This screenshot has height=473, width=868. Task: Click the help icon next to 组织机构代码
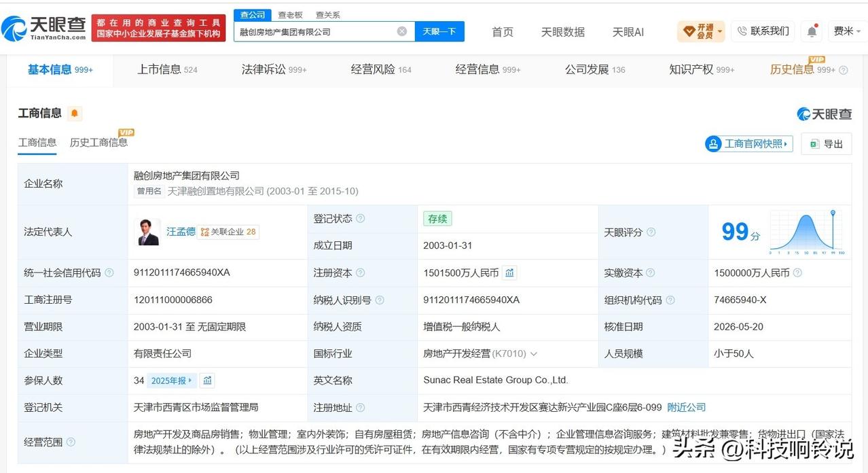click(x=670, y=300)
